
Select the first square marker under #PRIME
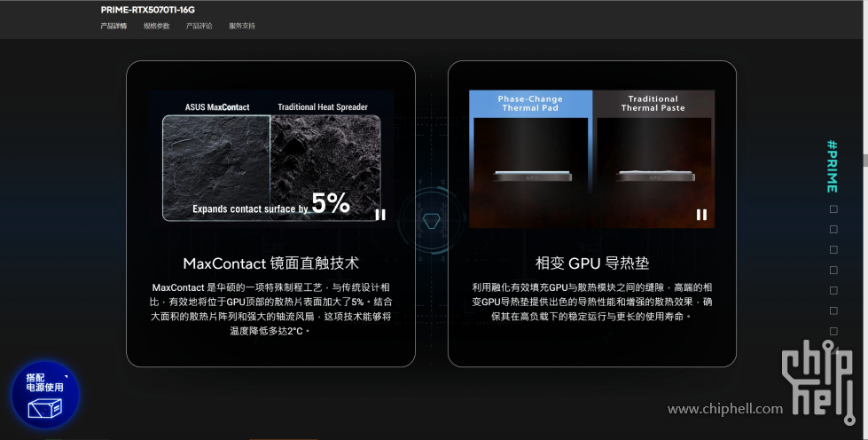[x=833, y=209]
